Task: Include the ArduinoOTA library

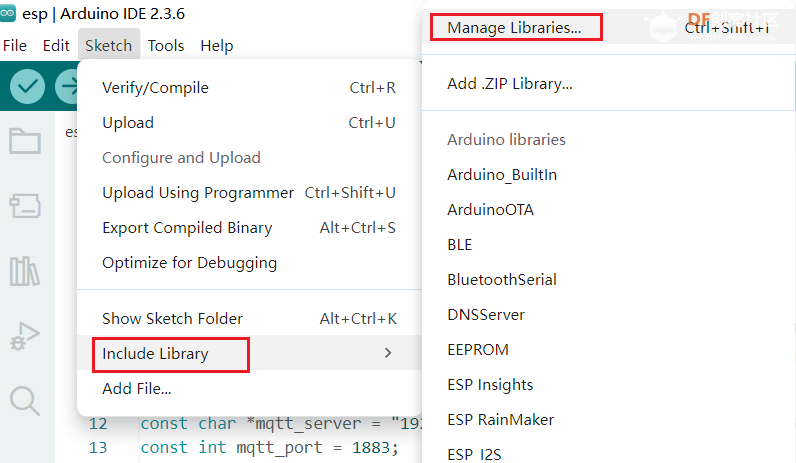Action: [608, 210]
